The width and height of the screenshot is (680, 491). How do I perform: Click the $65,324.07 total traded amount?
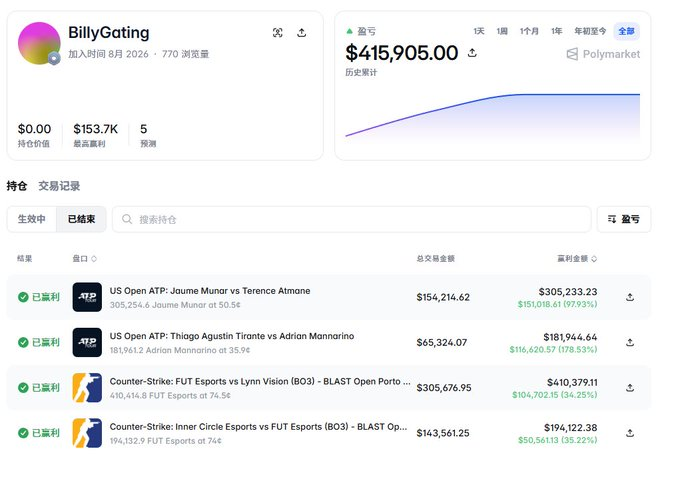441,343
